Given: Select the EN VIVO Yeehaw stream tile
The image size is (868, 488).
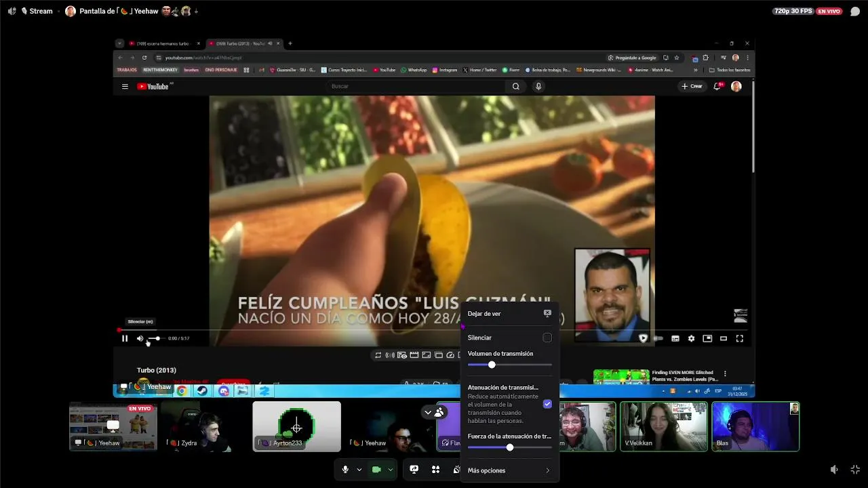Looking at the screenshot, I should (x=113, y=426).
